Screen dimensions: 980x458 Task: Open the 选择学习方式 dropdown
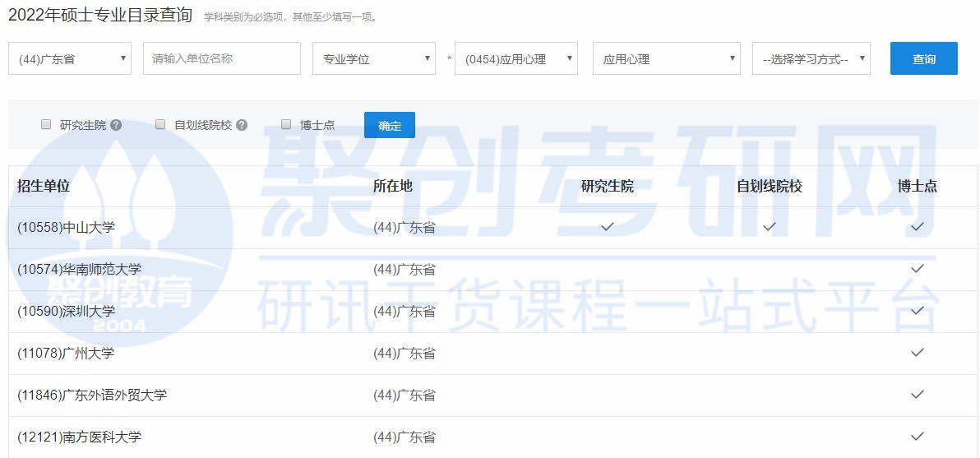(811, 58)
